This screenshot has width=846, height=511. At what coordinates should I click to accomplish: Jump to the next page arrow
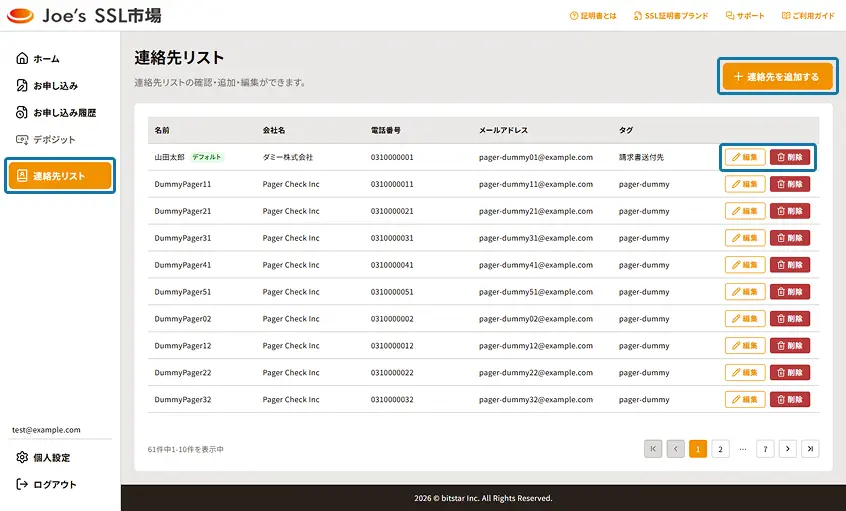[788, 449]
